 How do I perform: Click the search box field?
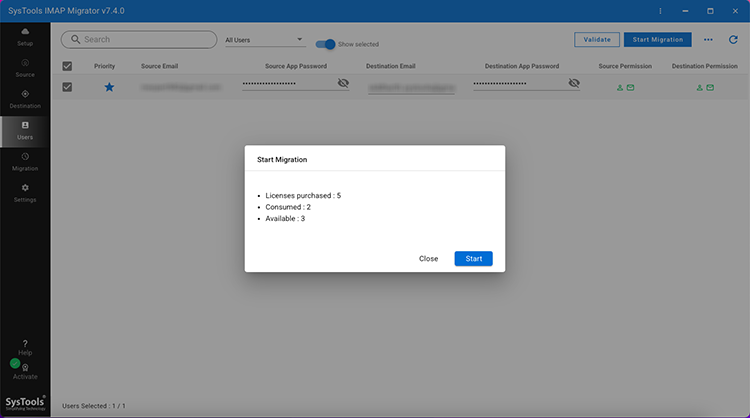tap(139, 40)
